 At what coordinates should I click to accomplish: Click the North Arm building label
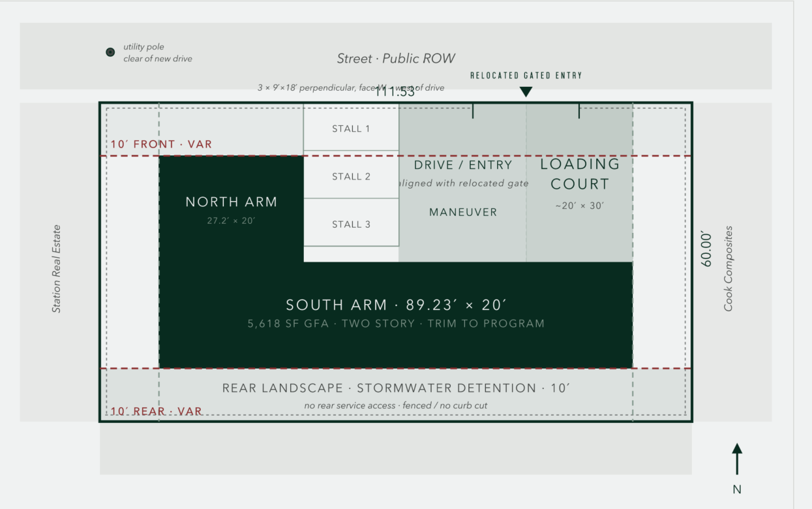[x=232, y=202]
